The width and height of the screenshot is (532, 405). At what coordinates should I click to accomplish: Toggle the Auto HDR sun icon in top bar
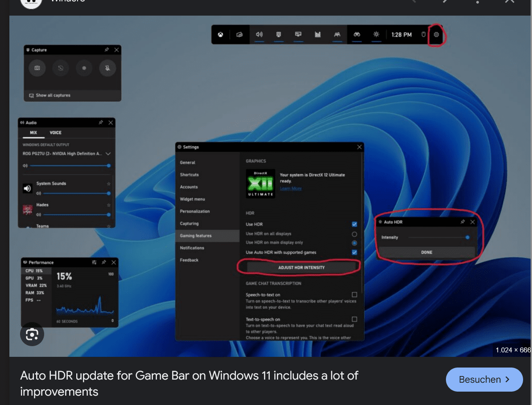coord(376,35)
